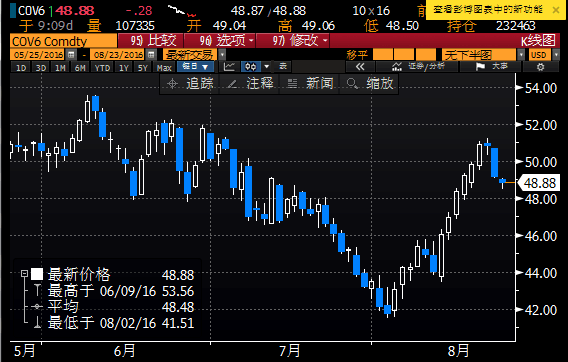Select the 1D time range

point(21,67)
